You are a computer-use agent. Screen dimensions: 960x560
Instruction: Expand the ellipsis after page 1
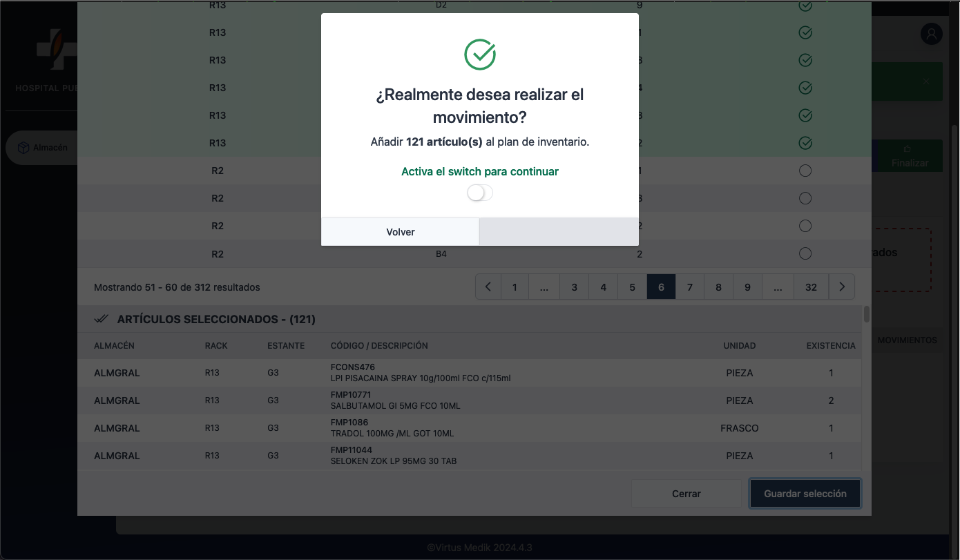544,287
